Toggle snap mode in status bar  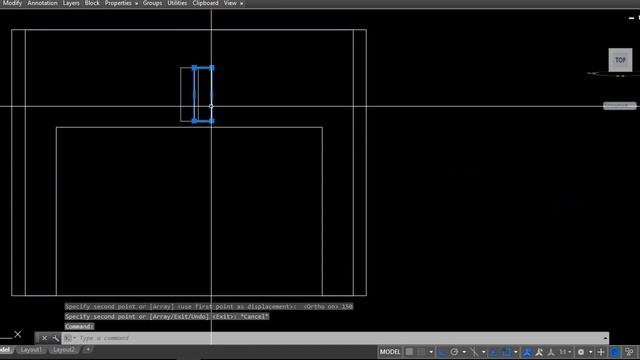click(421, 352)
